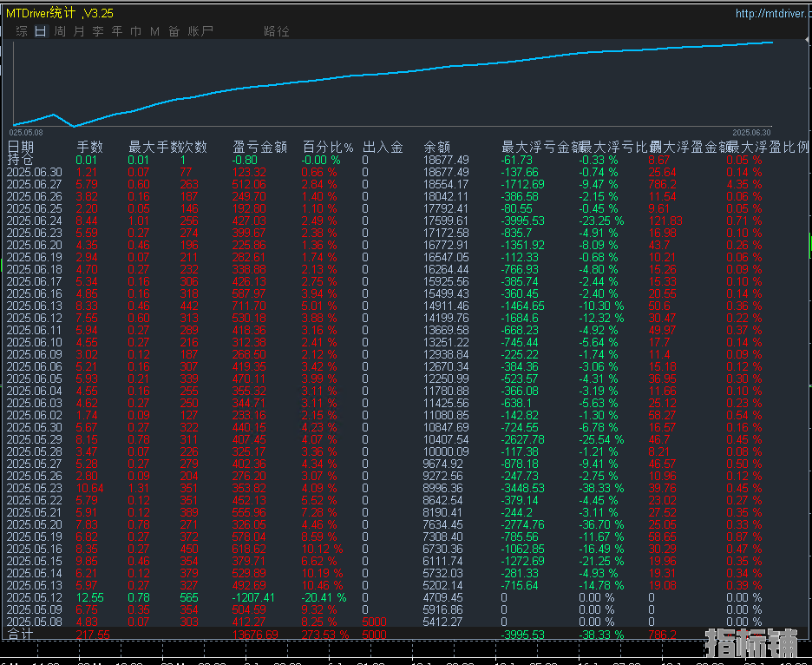Viewport: 812px width, 665px height.
Task: Click balance 4709.45 on 2025.05.12
Action: pyautogui.click(x=442, y=597)
